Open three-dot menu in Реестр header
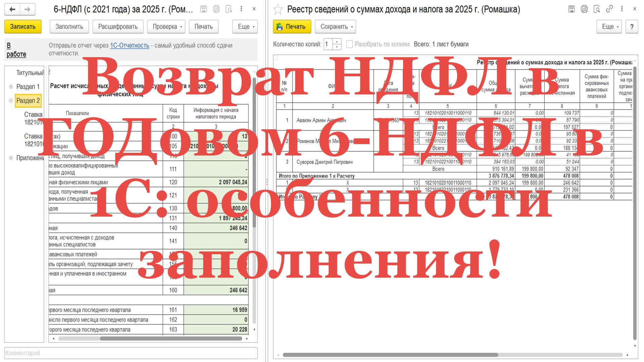Viewport: 644px width, 362px height. pyautogui.click(x=622, y=9)
